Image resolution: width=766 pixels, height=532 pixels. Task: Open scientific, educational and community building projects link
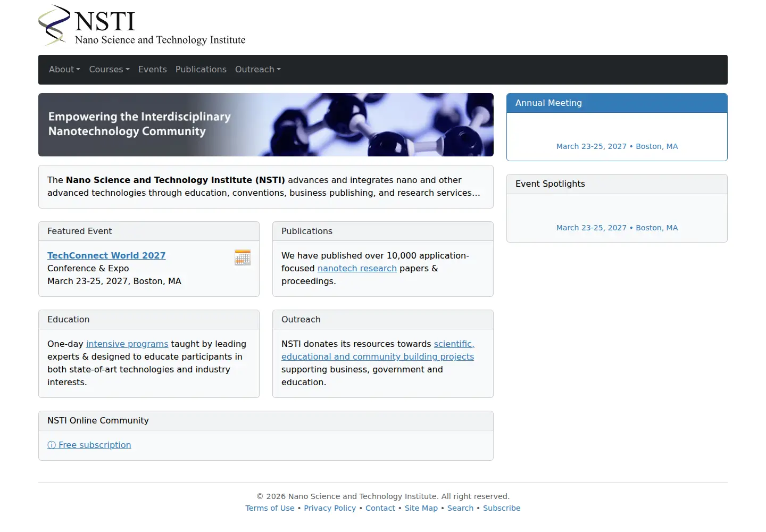(x=378, y=350)
